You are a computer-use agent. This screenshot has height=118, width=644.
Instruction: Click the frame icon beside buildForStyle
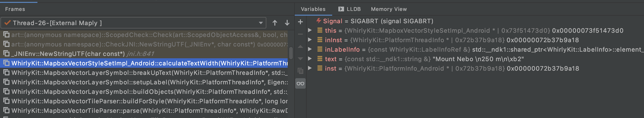point(6,101)
